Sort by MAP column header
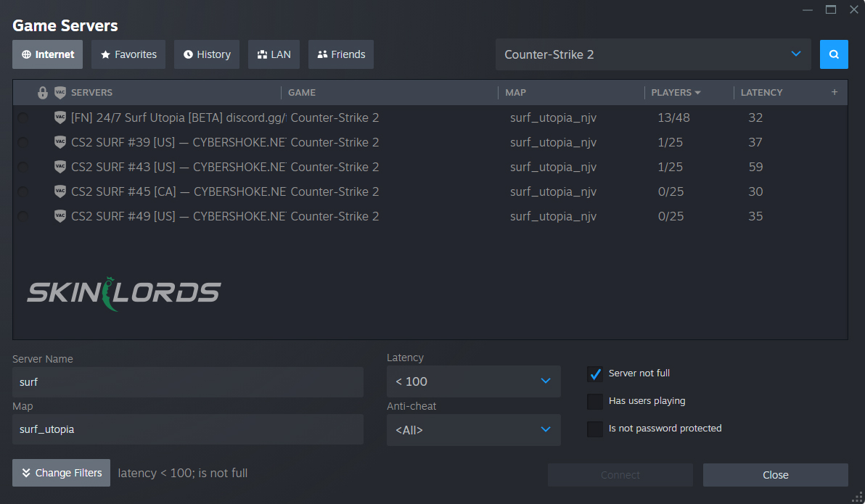Image resolution: width=865 pixels, height=504 pixels. [515, 93]
